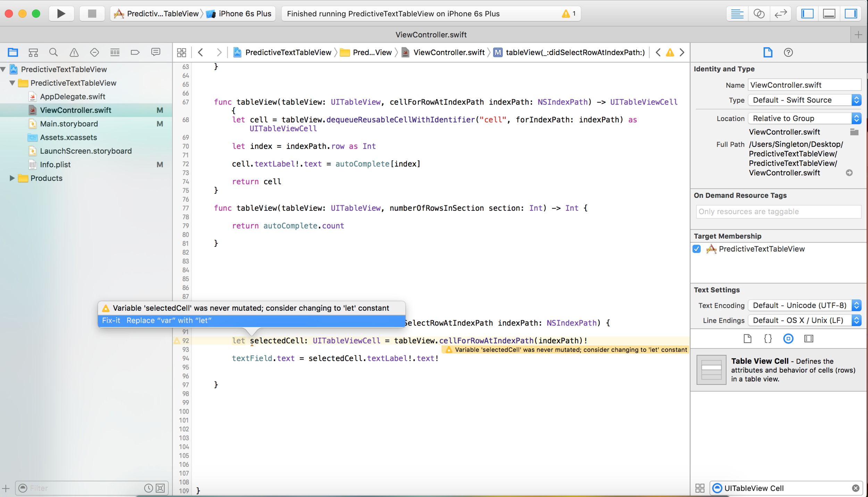Open the Location dropdown
Viewport: 868px width, 497px height.
(x=804, y=119)
